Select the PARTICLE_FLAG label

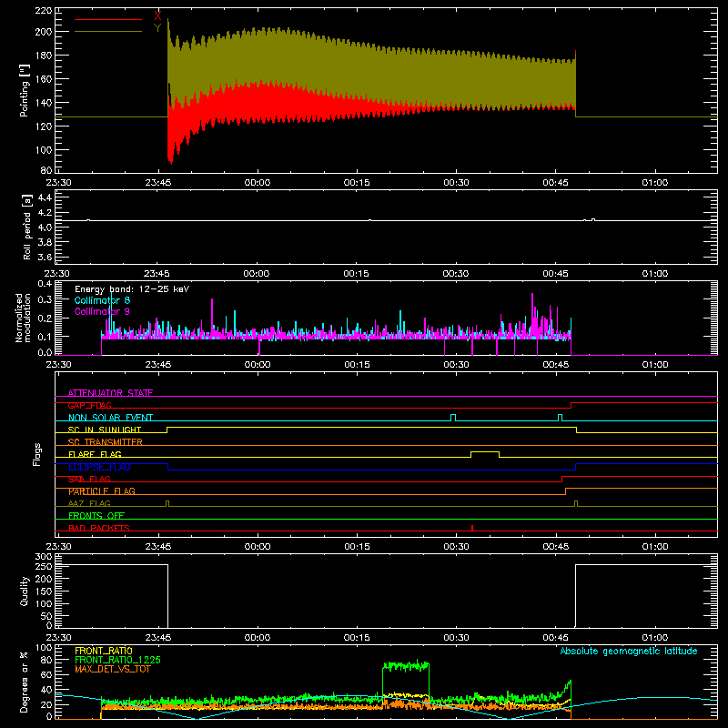point(102,491)
